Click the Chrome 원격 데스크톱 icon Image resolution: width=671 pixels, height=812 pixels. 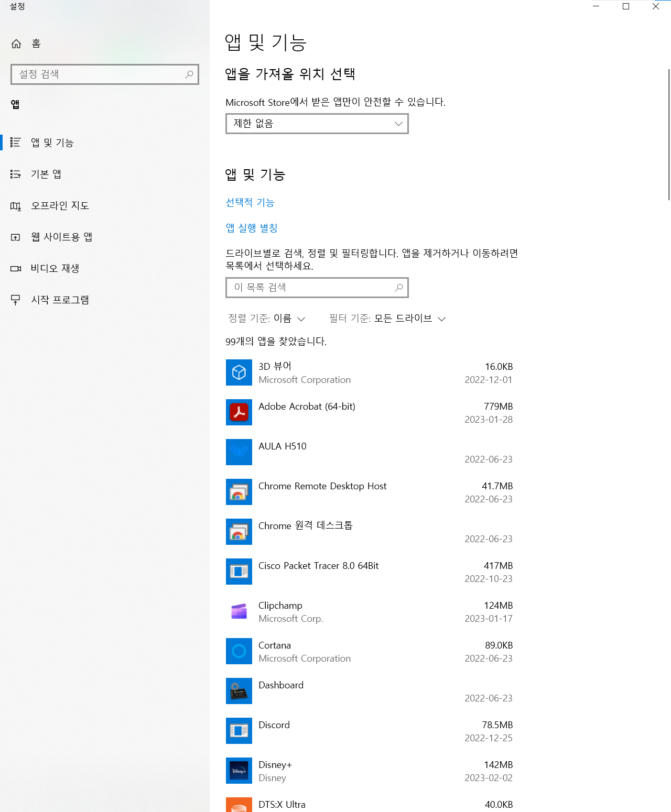239,532
